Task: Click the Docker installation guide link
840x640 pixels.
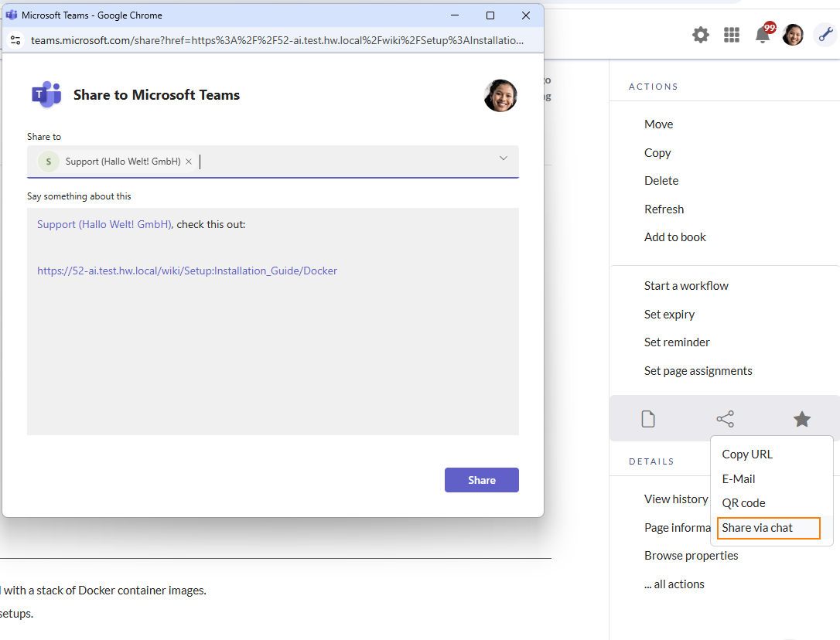Action: tap(187, 271)
